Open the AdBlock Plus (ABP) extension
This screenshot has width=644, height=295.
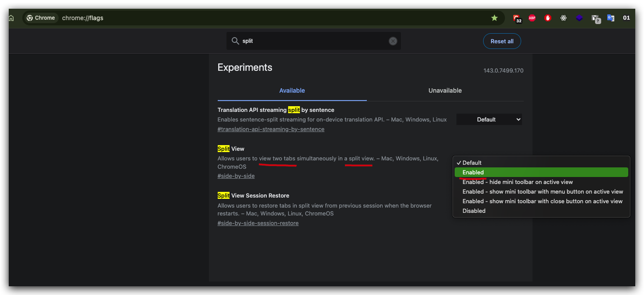click(x=532, y=18)
